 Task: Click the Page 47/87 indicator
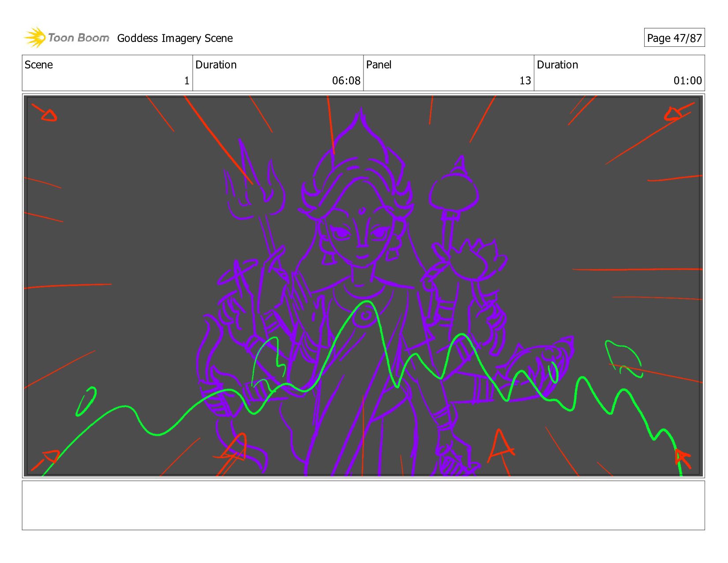[674, 38]
